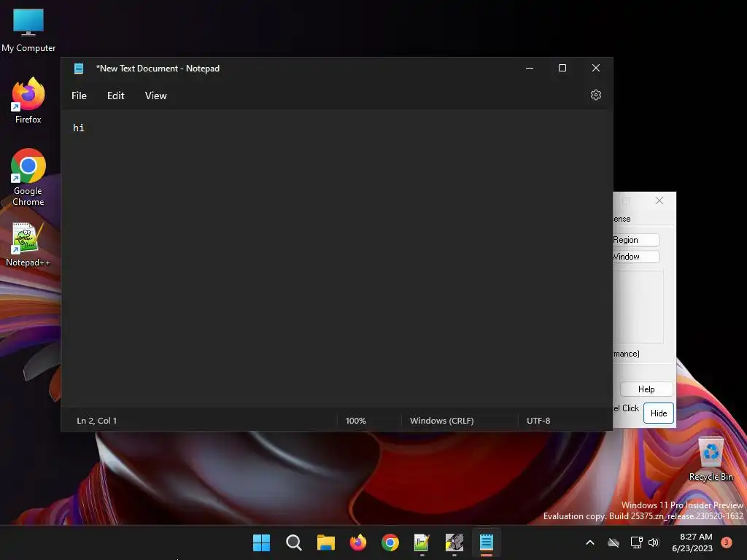Click the UTF-8 encoding status field
Viewport: 747px width, 560px height.
[x=538, y=421]
